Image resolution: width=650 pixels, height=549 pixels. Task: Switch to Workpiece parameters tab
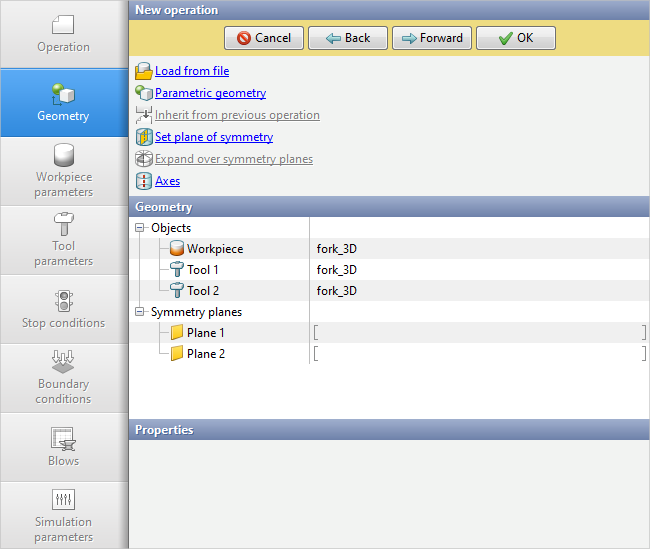pyautogui.click(x=64, y=171)
